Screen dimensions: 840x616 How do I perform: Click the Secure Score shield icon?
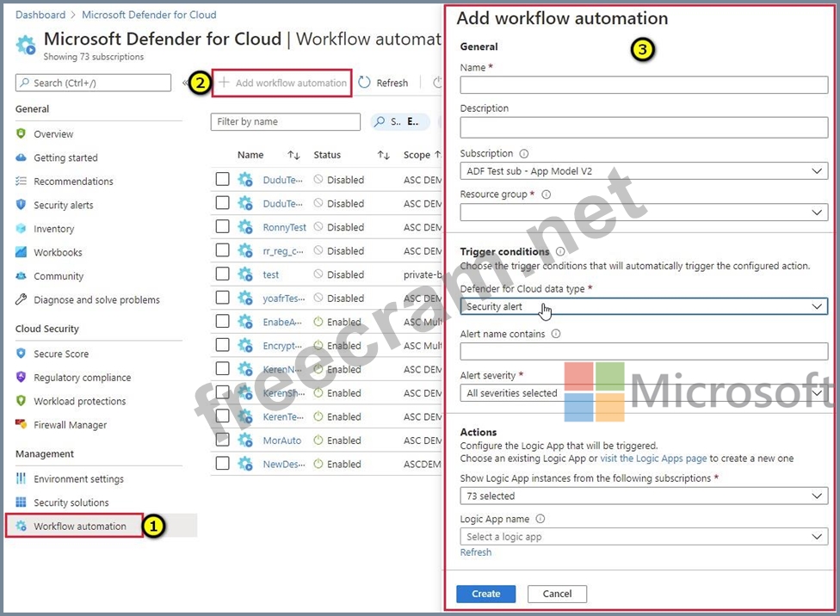pos(21,354)
